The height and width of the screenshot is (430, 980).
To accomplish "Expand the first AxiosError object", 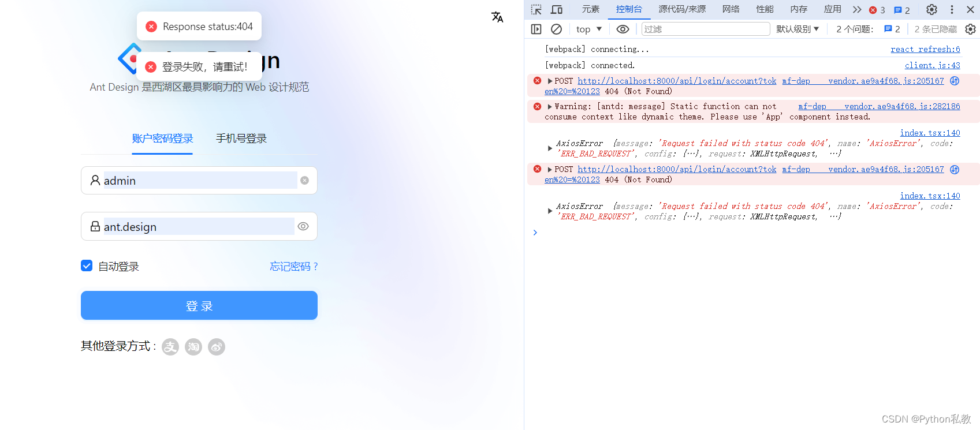I will pyautogui.click(x=550, y=148).
